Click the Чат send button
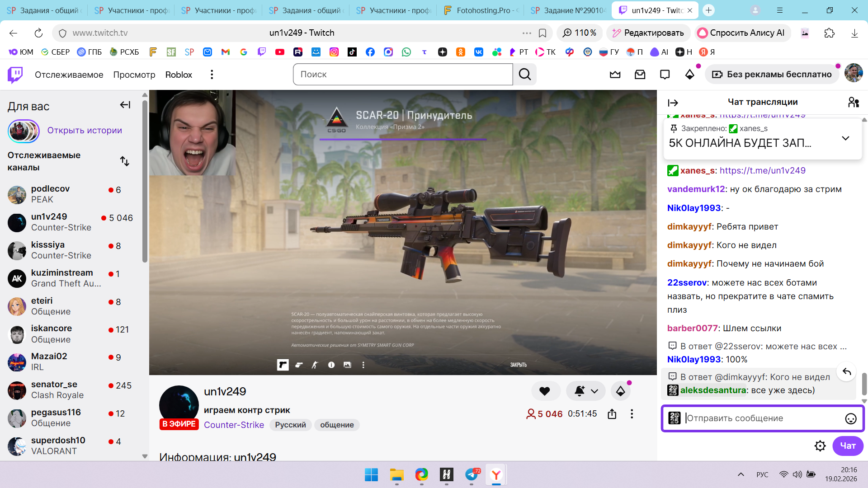This screenshot has width=868, height=488. click(847, 446)
